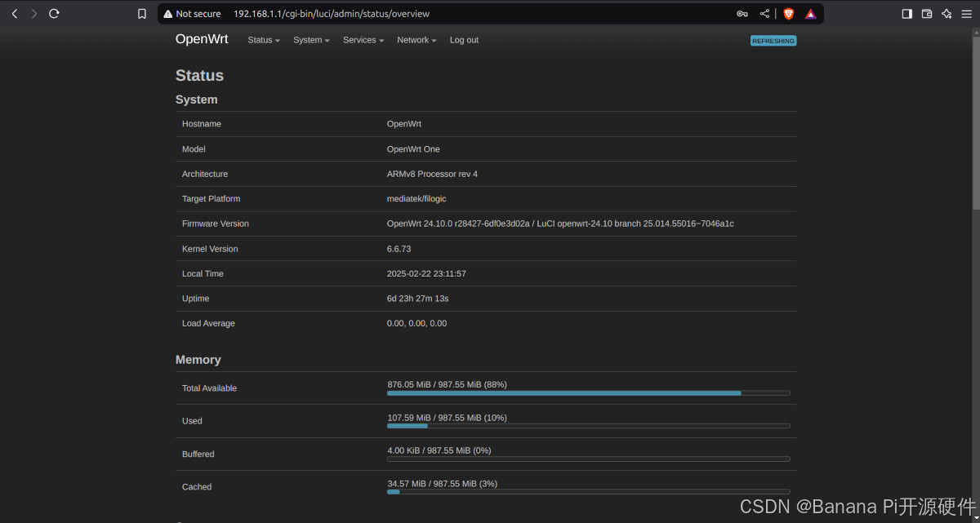Viewport: 980px width, 523px height.
Task: Click the Buffered memory progress bar
Action: tap(589, 459)
